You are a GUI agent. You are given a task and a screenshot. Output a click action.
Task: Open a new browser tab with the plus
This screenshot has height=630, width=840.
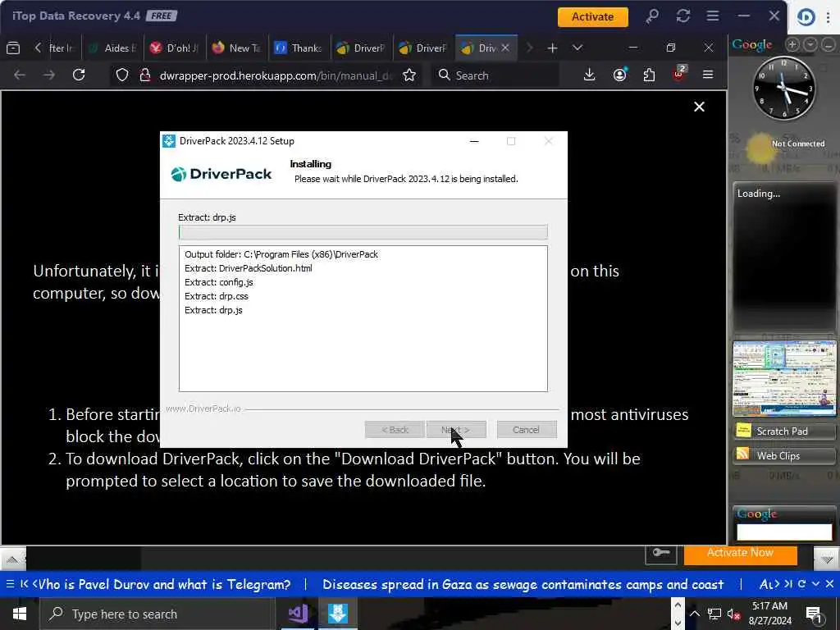coord(552,48)
